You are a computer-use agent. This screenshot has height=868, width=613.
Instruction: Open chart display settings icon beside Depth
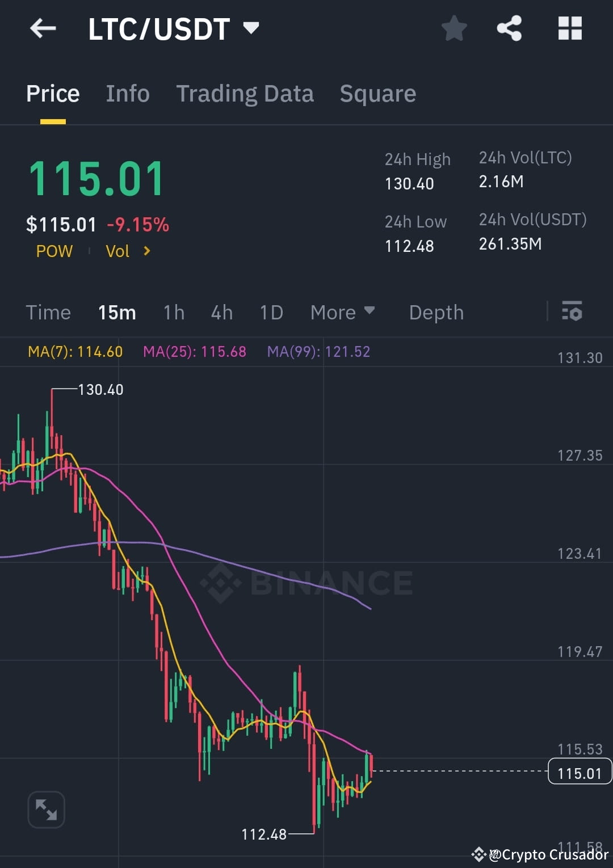point(573,311)
